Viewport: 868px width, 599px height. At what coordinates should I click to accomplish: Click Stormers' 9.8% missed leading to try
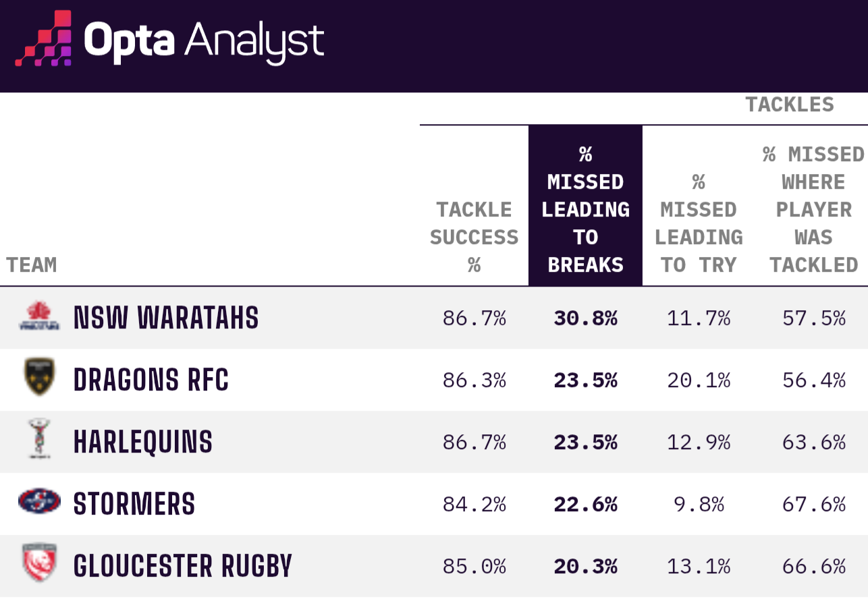point(698,504)
